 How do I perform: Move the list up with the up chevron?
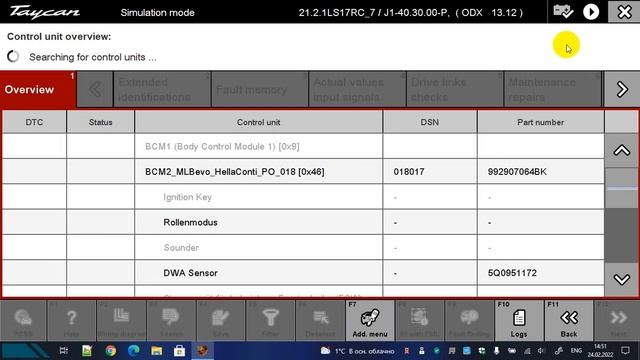621,151
